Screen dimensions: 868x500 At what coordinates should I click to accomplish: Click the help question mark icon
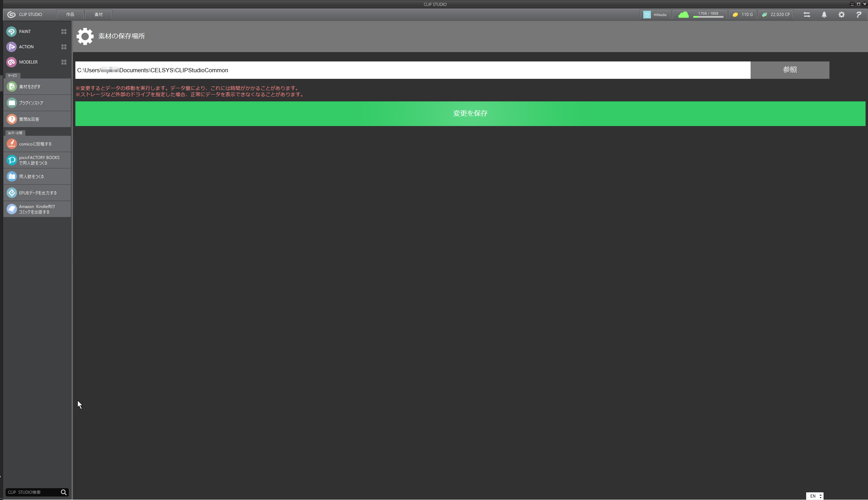(859, 15)
